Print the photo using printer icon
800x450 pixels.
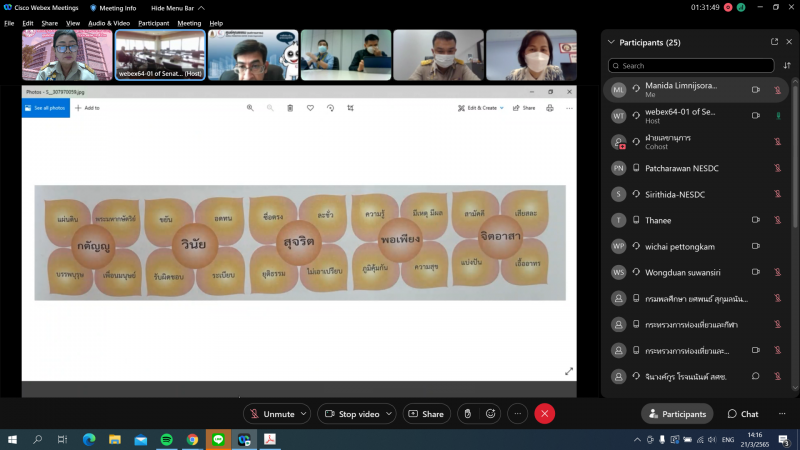pyautogui.click(x=549, y=108)
